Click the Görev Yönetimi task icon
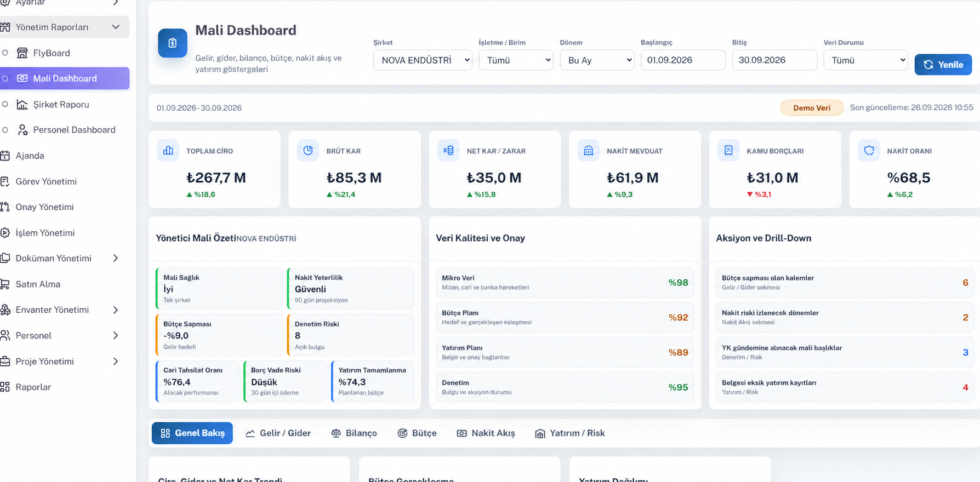Screen dimensions: 980x482 pyautogui.click(x=5, y=181)
